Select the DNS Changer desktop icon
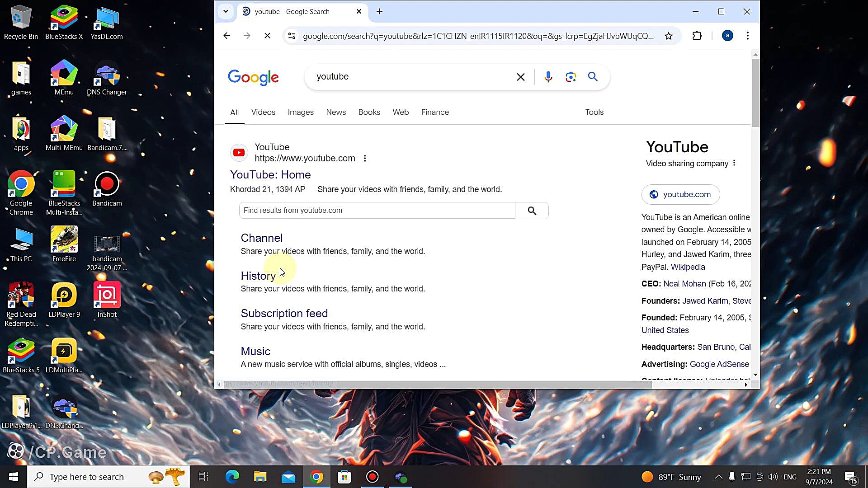868x488 pixels. [x=107, y=78]
